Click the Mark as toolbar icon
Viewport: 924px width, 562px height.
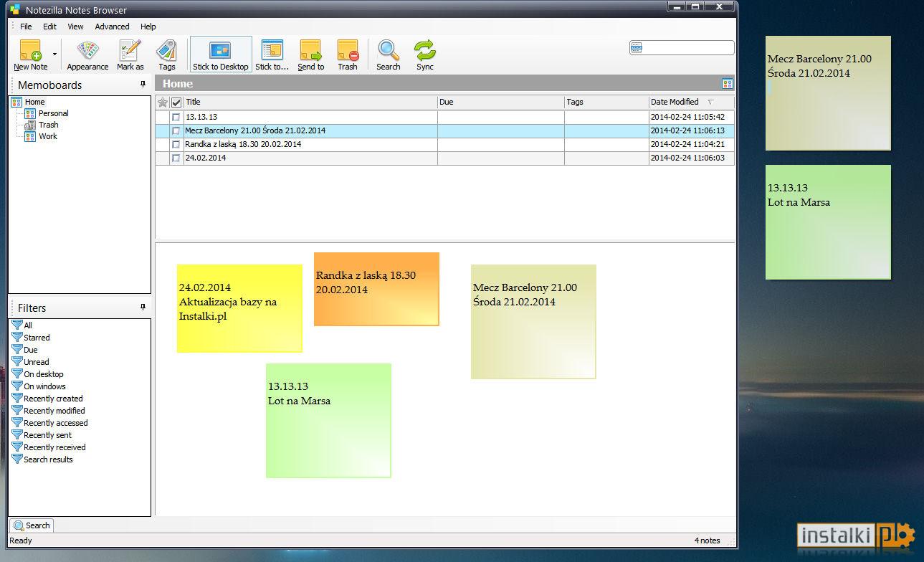(130, 55)
